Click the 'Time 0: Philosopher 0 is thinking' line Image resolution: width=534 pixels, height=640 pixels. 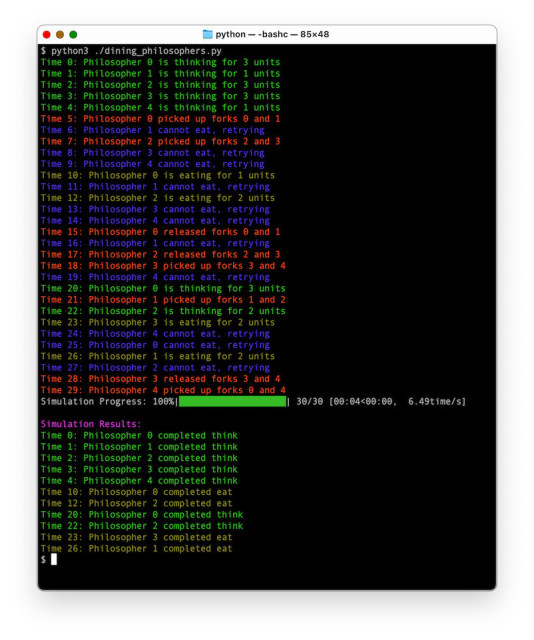pos(160,62)
